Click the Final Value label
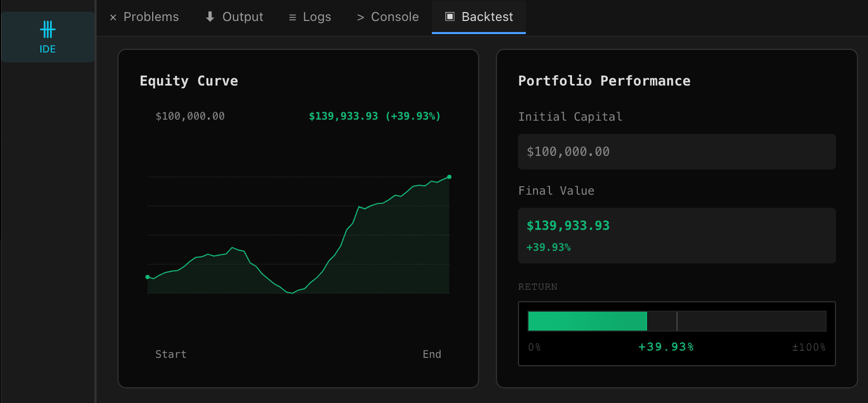The height and width of the screenshot is (403, 868). click(556, 191)
